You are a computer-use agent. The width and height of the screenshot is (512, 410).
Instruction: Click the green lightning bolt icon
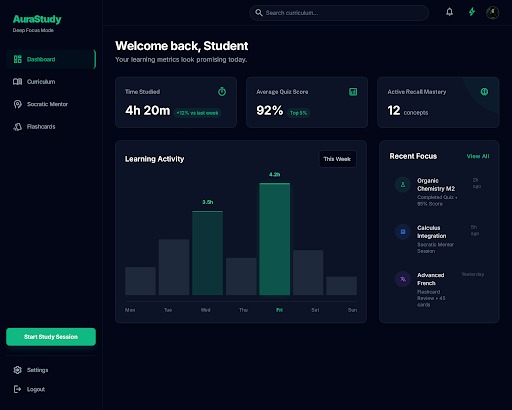[472, 12]
